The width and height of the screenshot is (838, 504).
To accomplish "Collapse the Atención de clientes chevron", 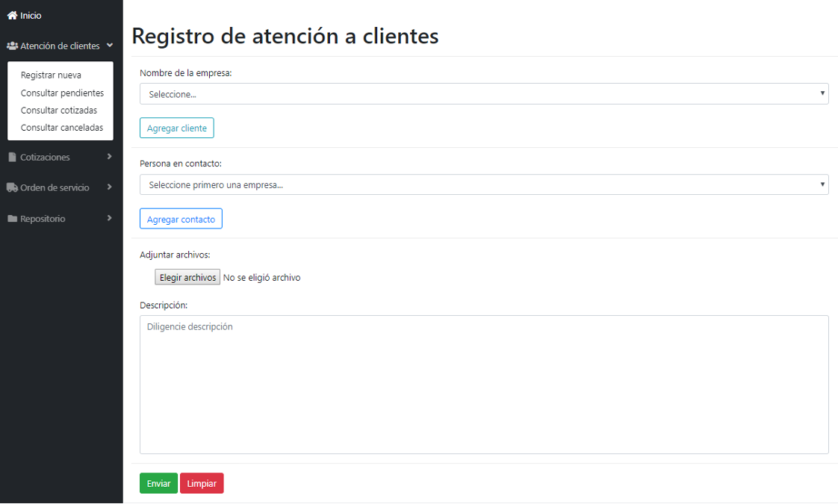I will tap(110, 46).
